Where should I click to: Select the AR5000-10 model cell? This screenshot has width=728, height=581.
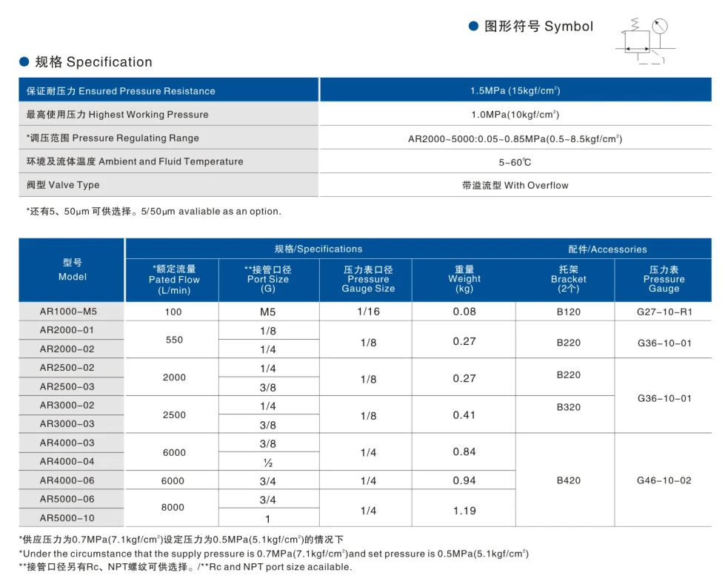(x=67, y=518)
